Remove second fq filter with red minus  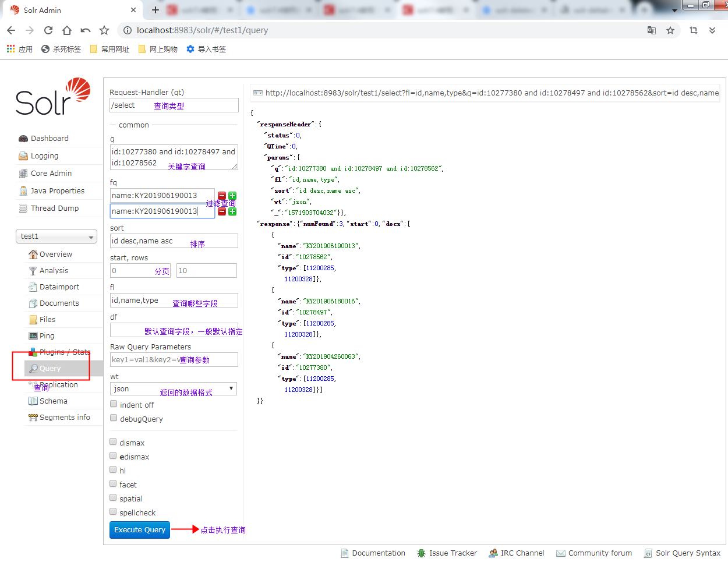pyautogui.click(x=222, y=211)
